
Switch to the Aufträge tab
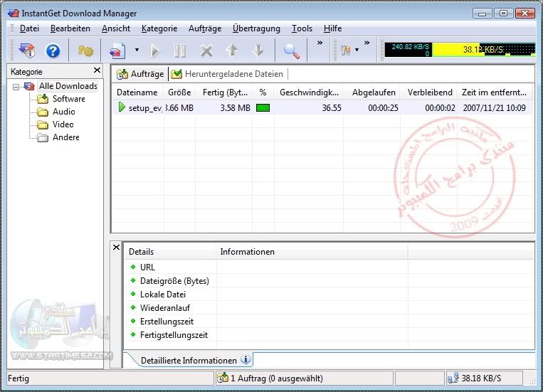click(x=140, y=74)
